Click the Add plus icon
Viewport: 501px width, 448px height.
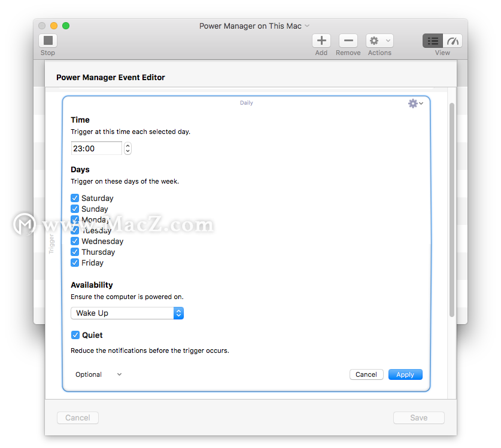(x=321, y=41)
